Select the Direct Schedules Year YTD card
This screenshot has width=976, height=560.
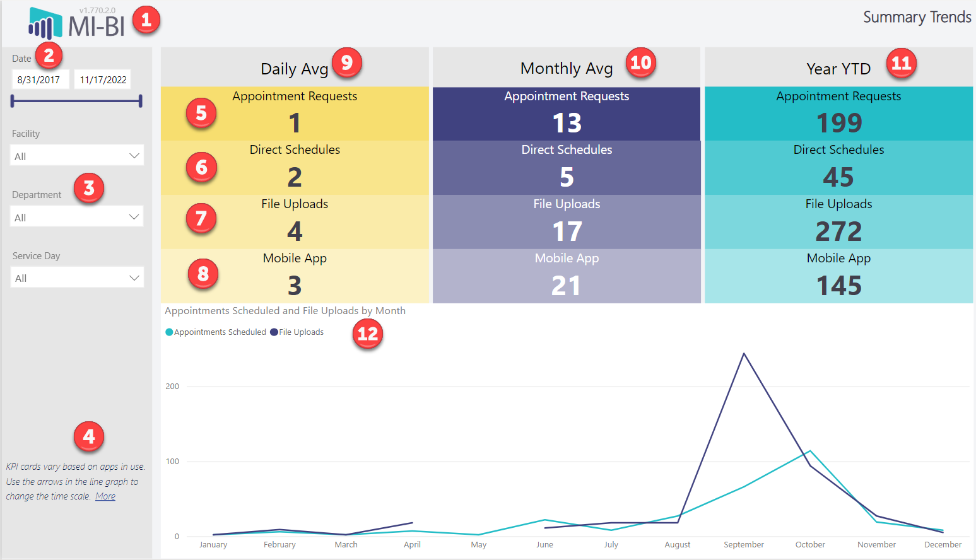point(838,167)
